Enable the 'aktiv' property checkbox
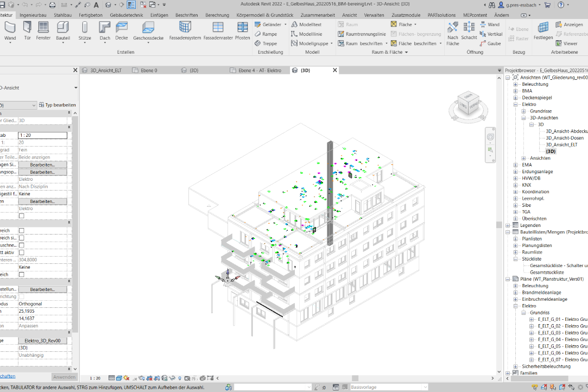The width and height of the screenshot is (588, 392). tap(22, 252)
